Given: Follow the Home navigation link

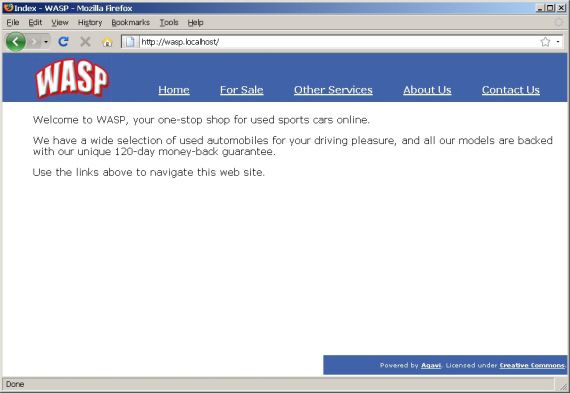Looking at the screenshot, I should [174, 90].
